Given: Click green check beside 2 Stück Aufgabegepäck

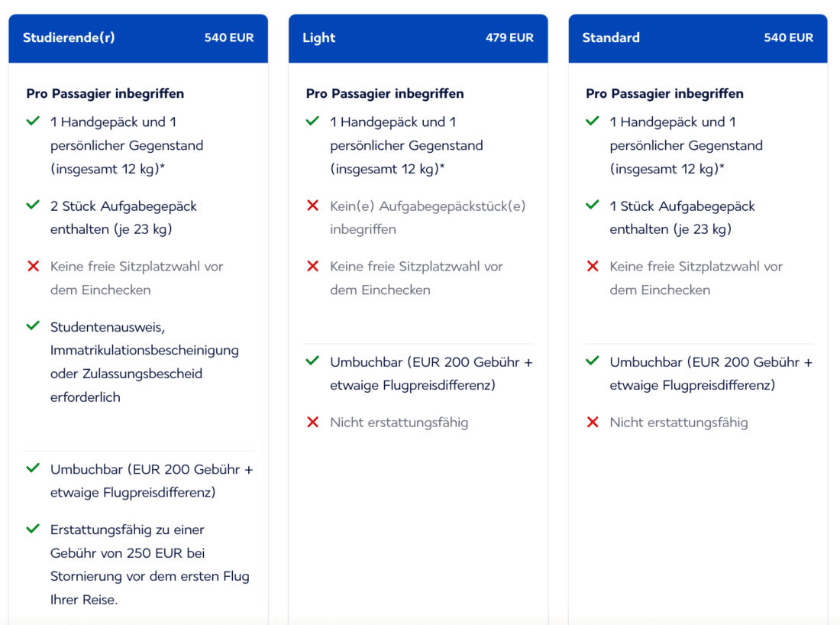Looking at the screenshot, I should [x=33, y=206].
